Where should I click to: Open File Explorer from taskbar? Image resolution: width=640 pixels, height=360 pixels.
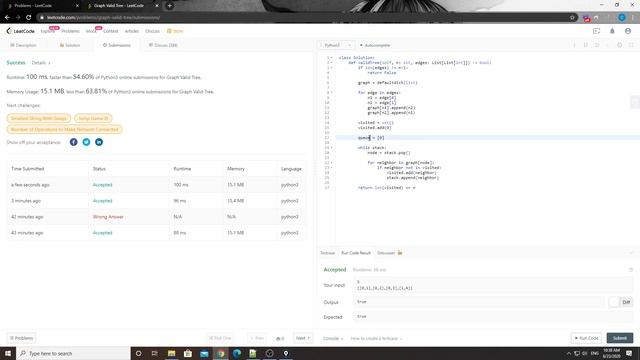point(171,353)
